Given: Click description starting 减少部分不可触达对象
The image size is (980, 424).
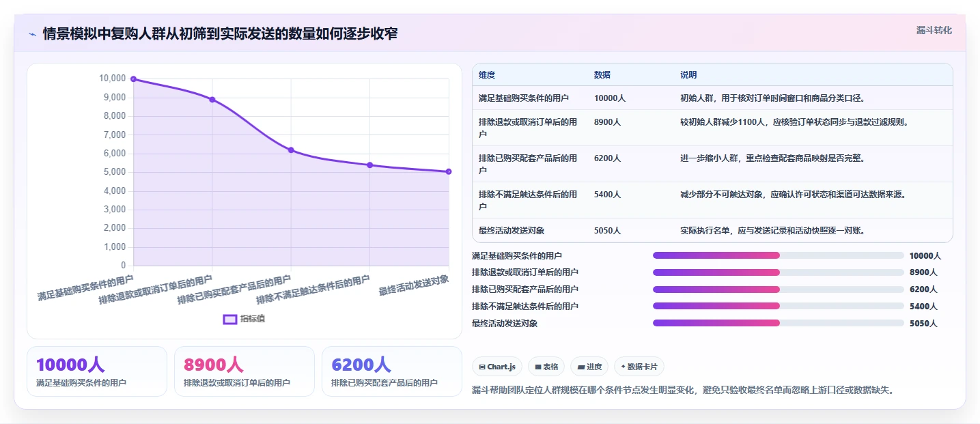Looking at the screenshot, I should 793,195.
